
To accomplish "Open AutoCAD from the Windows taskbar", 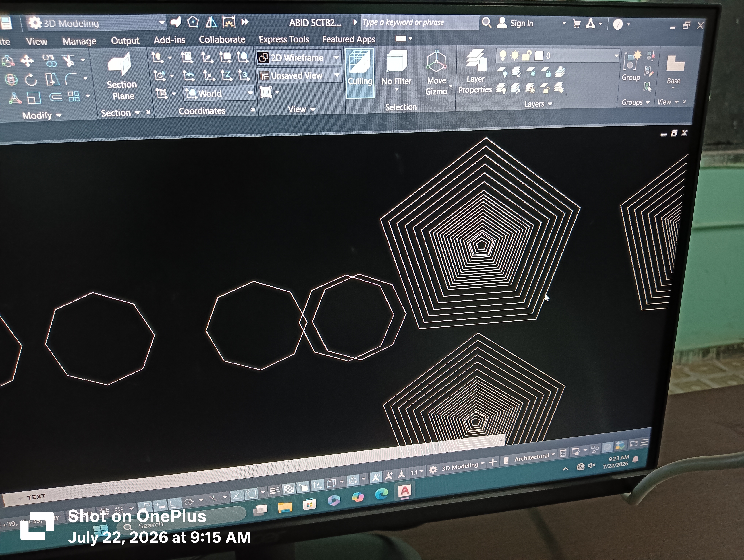I will pos(405,491).
